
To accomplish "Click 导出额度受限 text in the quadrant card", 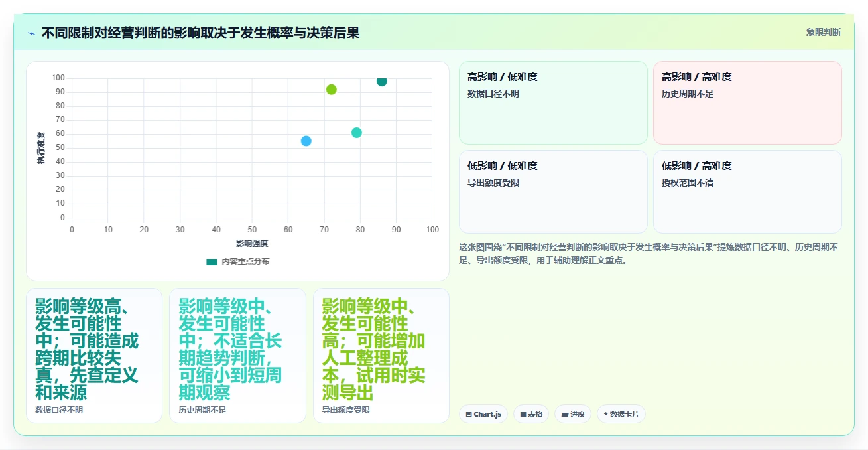I will point(493,183).
